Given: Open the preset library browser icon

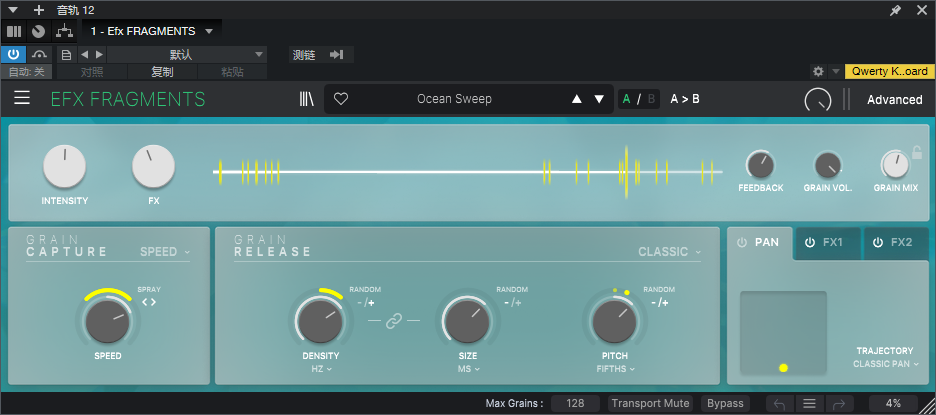Looking at the screenshot, I should coord(306,99).
